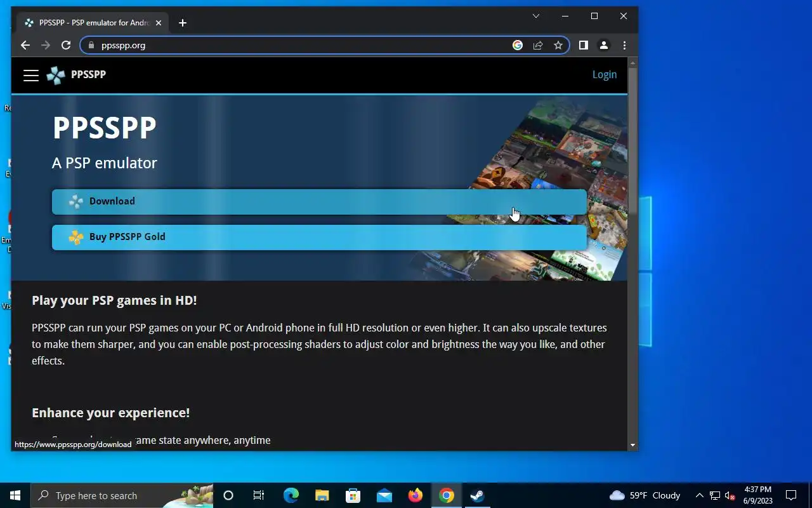Click the page scrollbar down arrow

tap(632, 445)
